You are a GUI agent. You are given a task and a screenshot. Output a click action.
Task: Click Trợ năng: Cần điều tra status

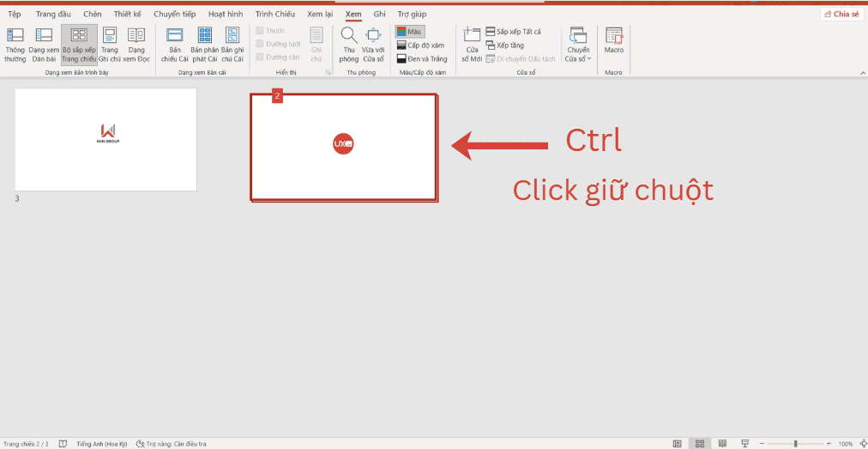point(171,444)
